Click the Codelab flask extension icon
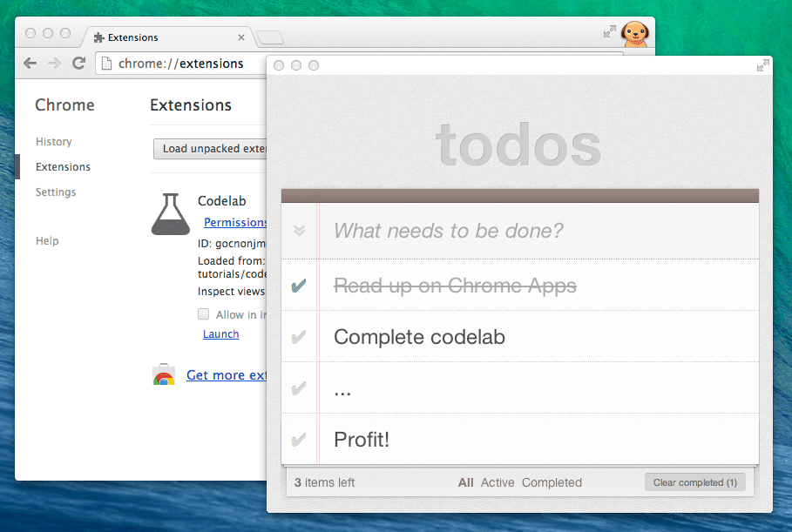 pyautogui.click(x=170, y=214)
